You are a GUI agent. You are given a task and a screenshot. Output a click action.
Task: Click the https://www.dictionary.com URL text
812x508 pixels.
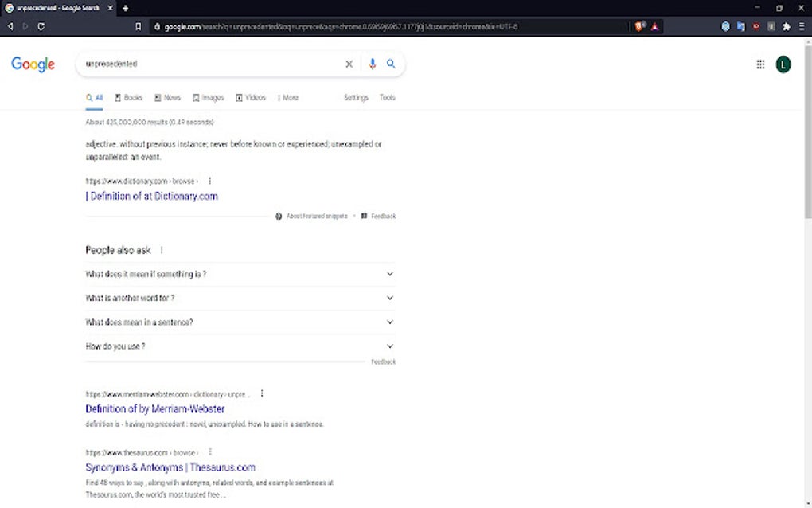(x=142, y=182)
